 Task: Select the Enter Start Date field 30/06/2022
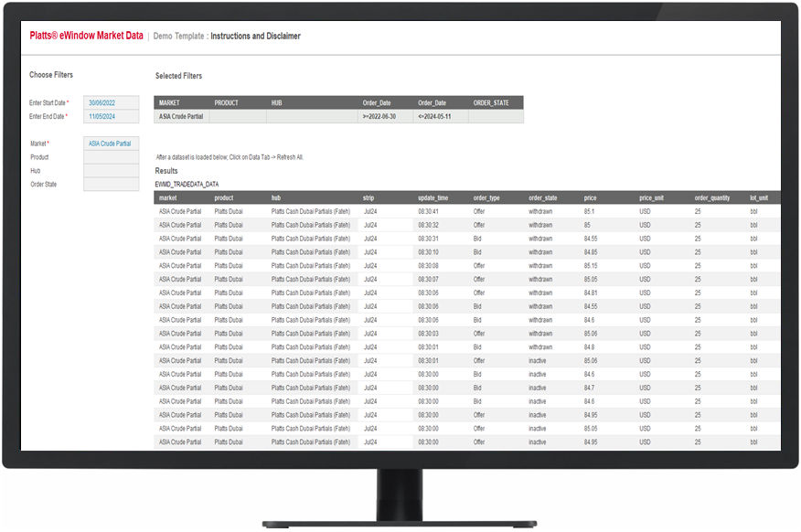point(111,102)
